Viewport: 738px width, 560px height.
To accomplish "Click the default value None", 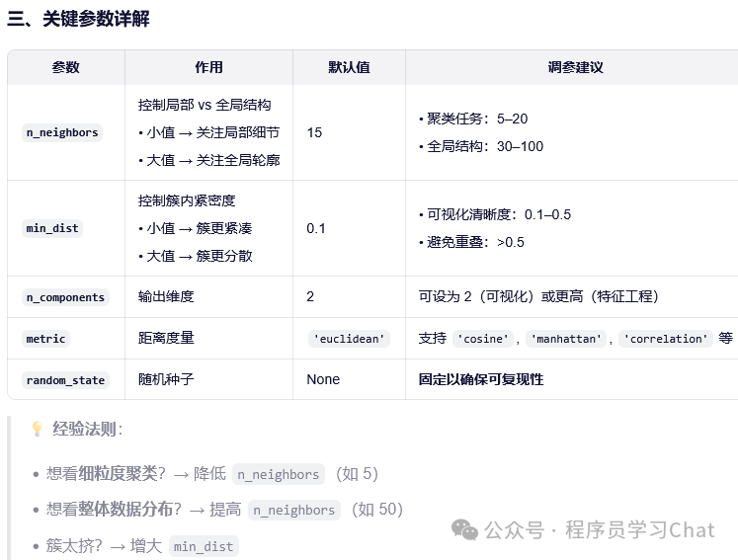I will 323,379.
